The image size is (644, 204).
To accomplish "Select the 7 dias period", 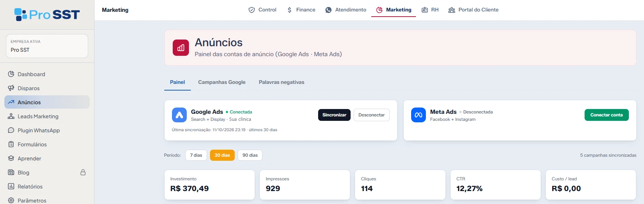I will [196, 155].
